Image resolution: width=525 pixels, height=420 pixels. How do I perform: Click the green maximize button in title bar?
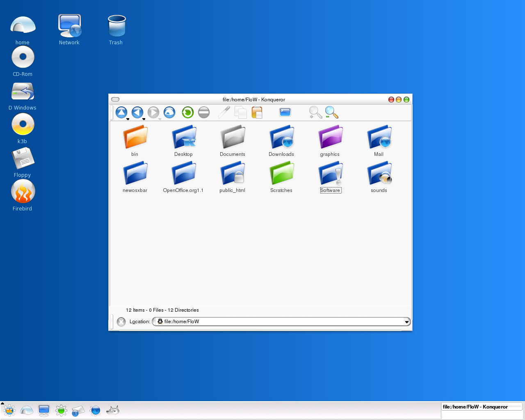click(406, 99)
